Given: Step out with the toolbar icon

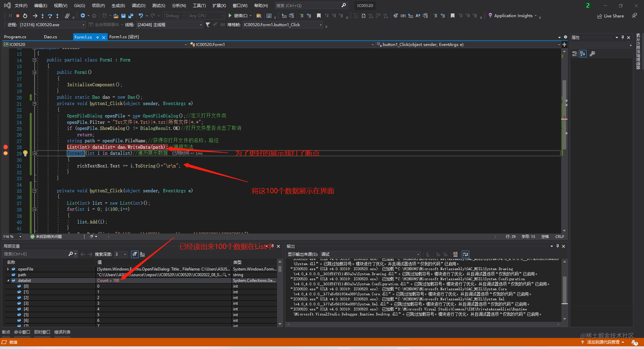Looking at the screenshot, I should coord(57,16).
